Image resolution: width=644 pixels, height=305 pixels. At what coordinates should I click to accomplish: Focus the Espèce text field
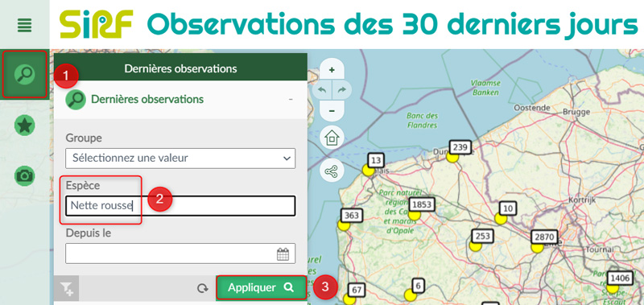point(180,206)
